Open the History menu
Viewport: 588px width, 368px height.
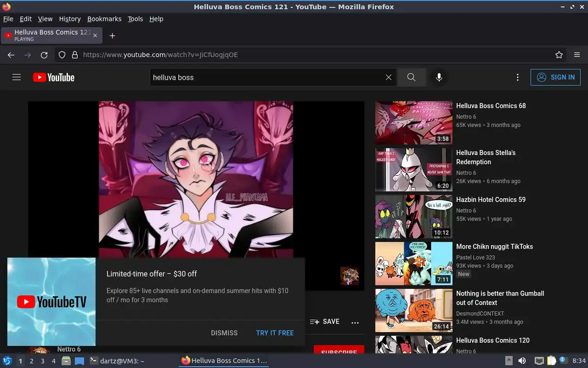pyautogui.click(x=70, y=19)
